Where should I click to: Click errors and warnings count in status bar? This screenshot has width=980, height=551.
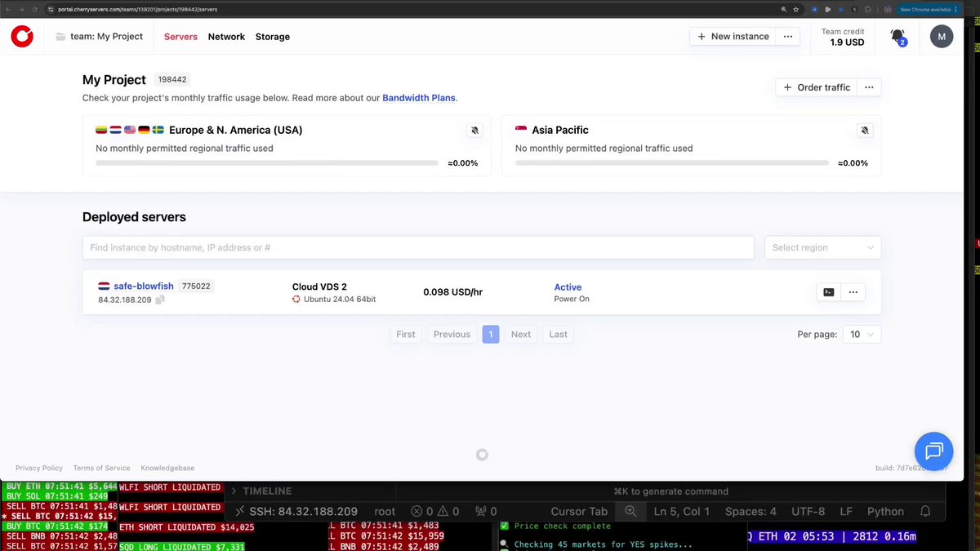[x=435, y=512]
